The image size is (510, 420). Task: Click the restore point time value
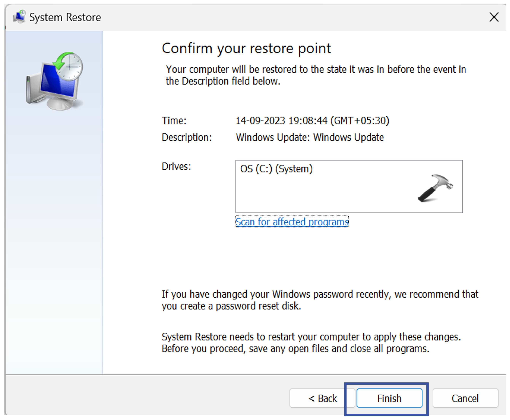(x=312, y=121)
